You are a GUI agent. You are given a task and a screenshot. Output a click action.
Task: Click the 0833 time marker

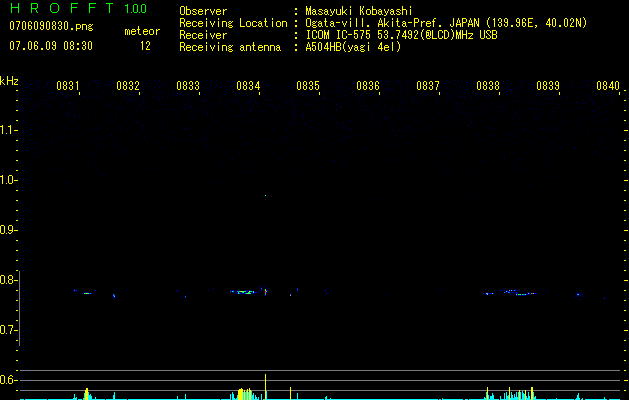[x=188, y=86]
